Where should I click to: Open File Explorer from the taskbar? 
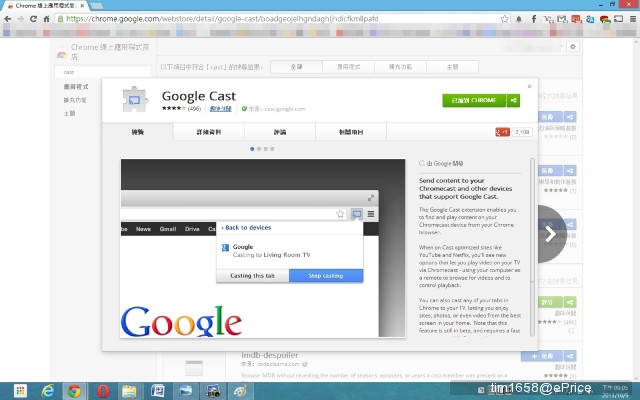tap(129, 391)
